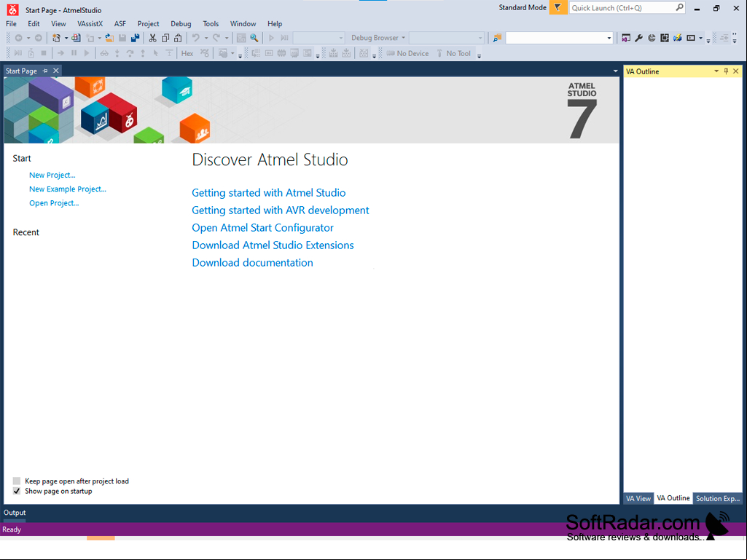Viewport: 747px width, 560px height.
Task: Pin the VA Outline panel
Action: pyautogui.click(x=726, y=71)
